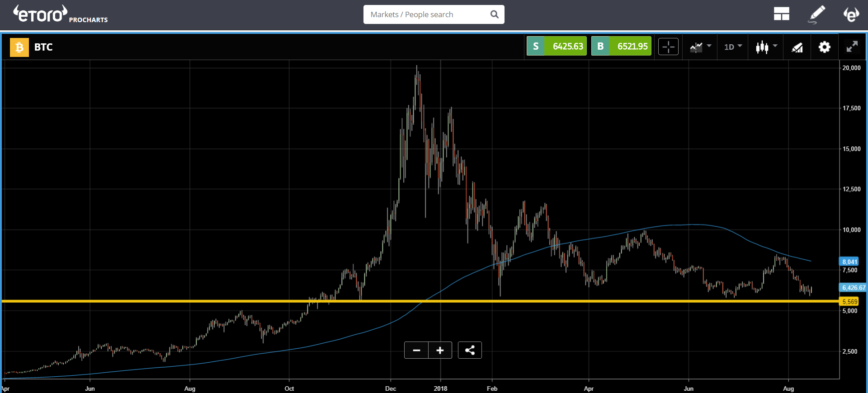Open the chart layout grid icon

click(781, 14)
